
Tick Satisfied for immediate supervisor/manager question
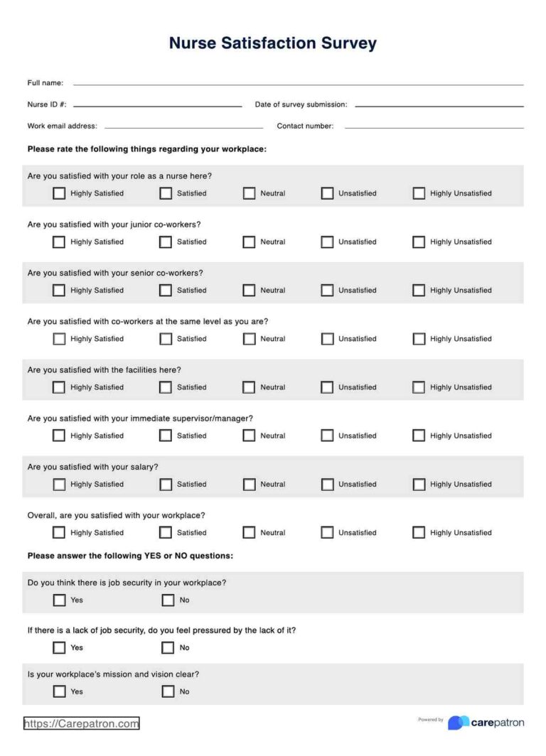pyautogui.click(x=166, y=436)
